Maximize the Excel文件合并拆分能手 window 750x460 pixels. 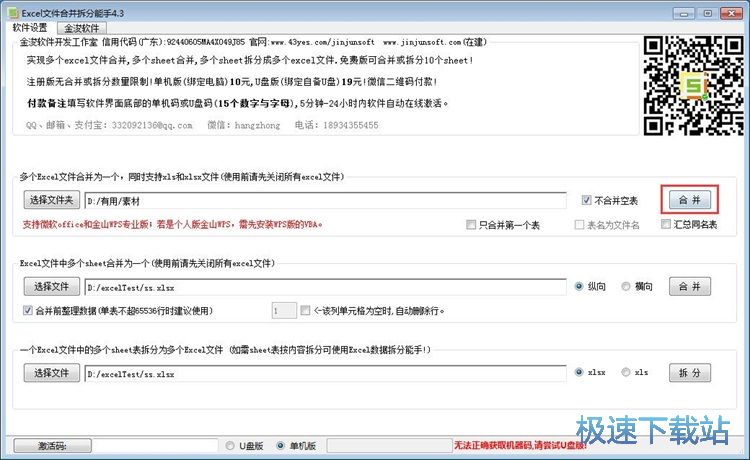707,13
